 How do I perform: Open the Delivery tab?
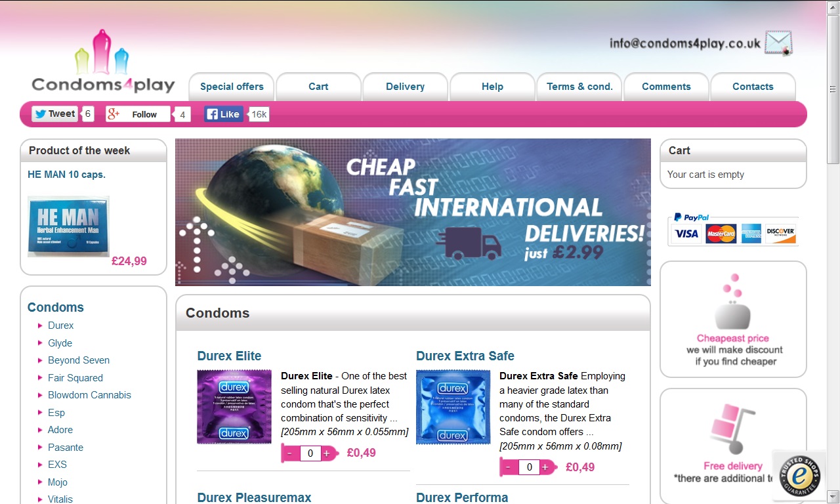click(405, 87)
